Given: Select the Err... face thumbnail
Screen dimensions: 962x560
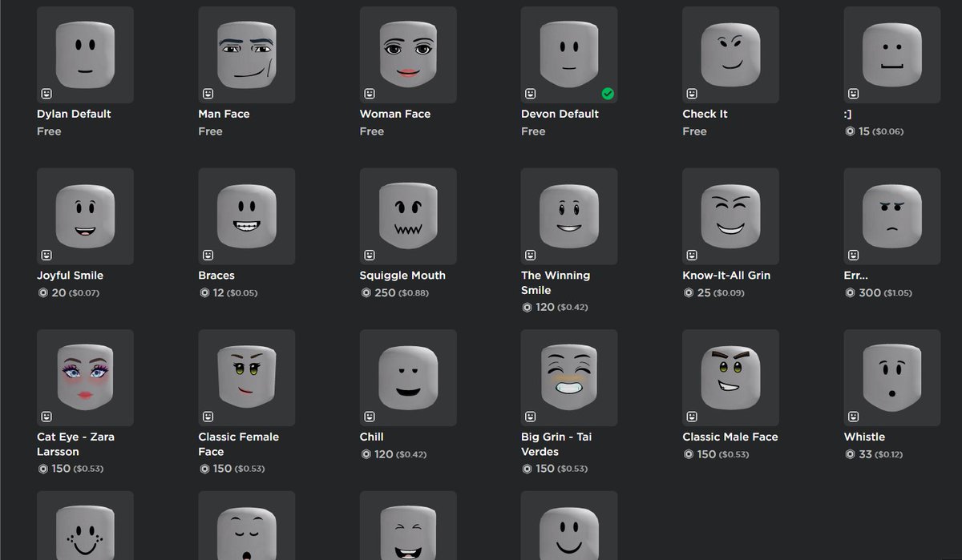Looking at the screenshot, I should (x=892, y=216).
